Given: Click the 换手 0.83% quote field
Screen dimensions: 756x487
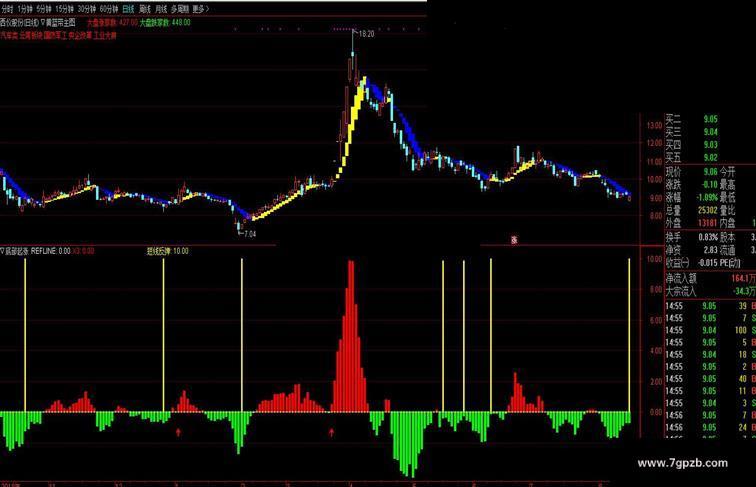Looking at the screenshot, I should tap(692, 237).
